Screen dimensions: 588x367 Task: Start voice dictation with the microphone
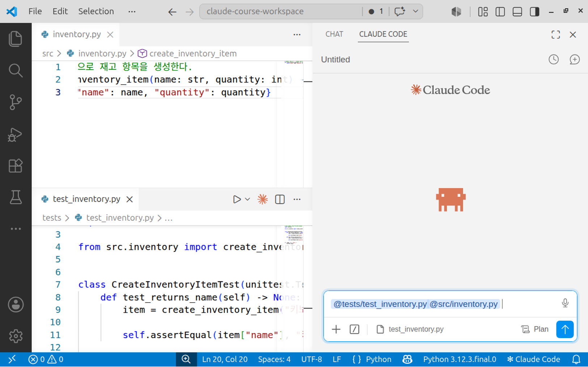565,303
